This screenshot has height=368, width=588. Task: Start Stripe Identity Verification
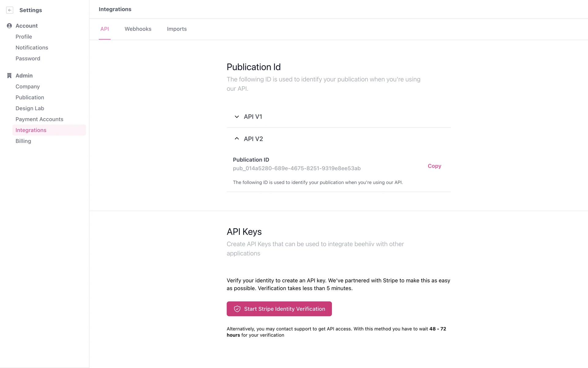click(x=279, y=309)
